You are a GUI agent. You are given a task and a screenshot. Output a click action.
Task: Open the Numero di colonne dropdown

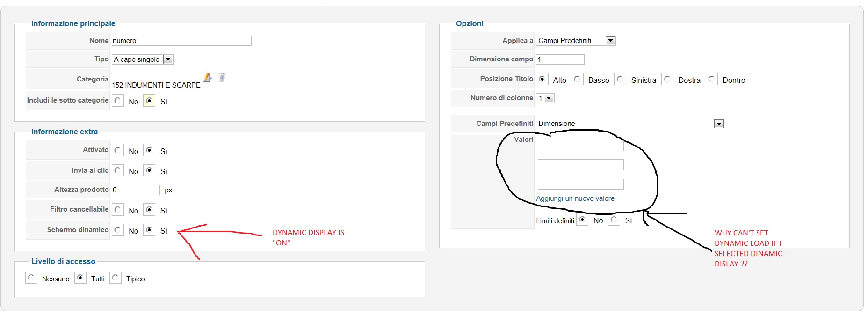(x=545, y=98)
